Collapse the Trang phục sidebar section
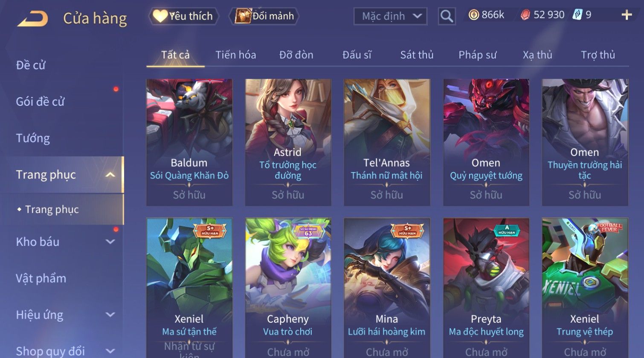Image resolution: width=644 pixels, height=358 pixels. (x=110, y=175)
